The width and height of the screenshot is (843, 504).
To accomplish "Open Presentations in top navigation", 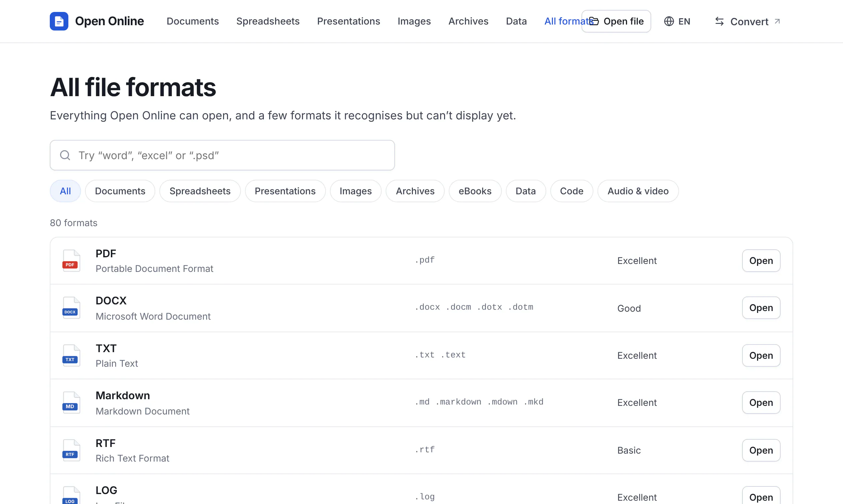I will tap(348, 21).
